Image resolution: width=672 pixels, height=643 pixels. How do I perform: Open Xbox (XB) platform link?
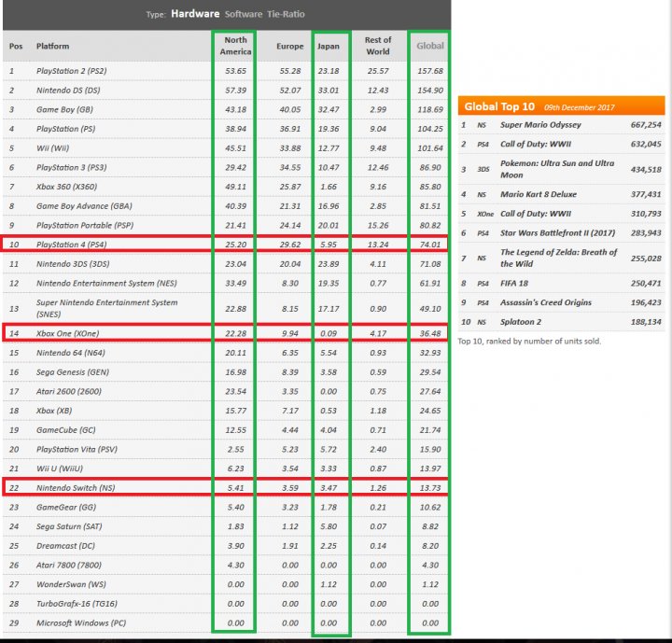click(x=54, y=411)
